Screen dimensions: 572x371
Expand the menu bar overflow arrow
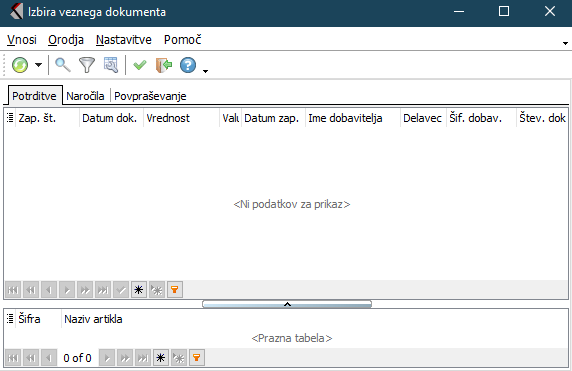pyautogui.click(x=565, y=43)
